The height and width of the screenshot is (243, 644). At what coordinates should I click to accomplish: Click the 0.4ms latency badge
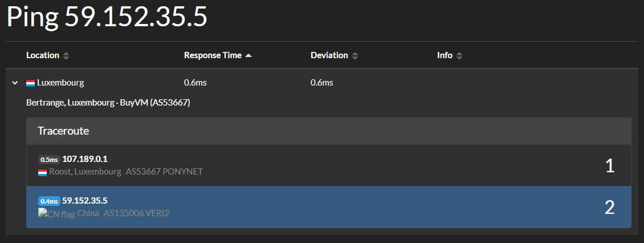pos(49,201)
